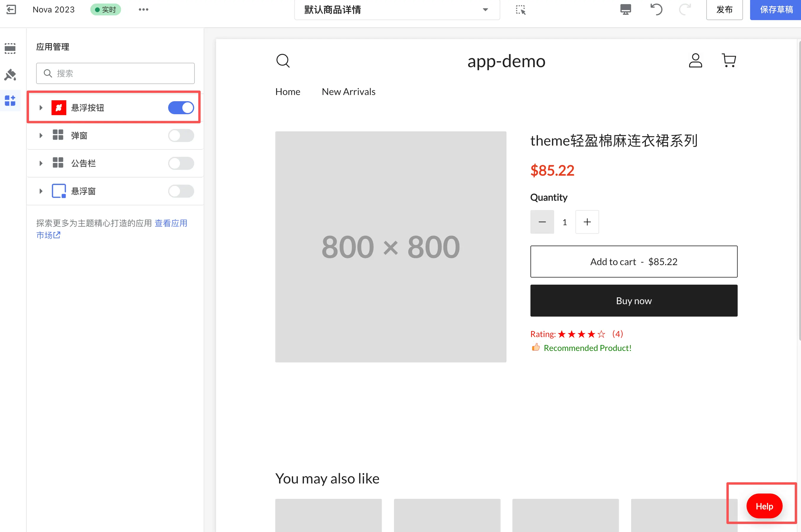Click the magnifier icon in search box
This screenshot has width=801, height=532.
pos(48,73)
